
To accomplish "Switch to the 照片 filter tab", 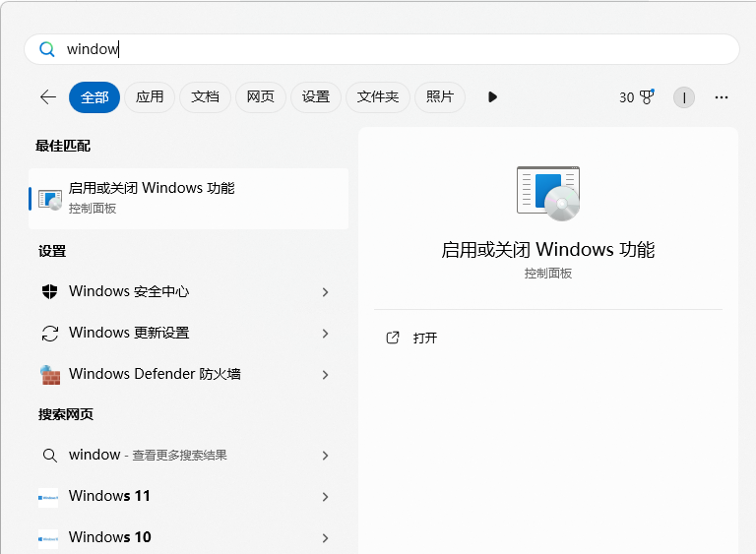I will pos(440,97).
